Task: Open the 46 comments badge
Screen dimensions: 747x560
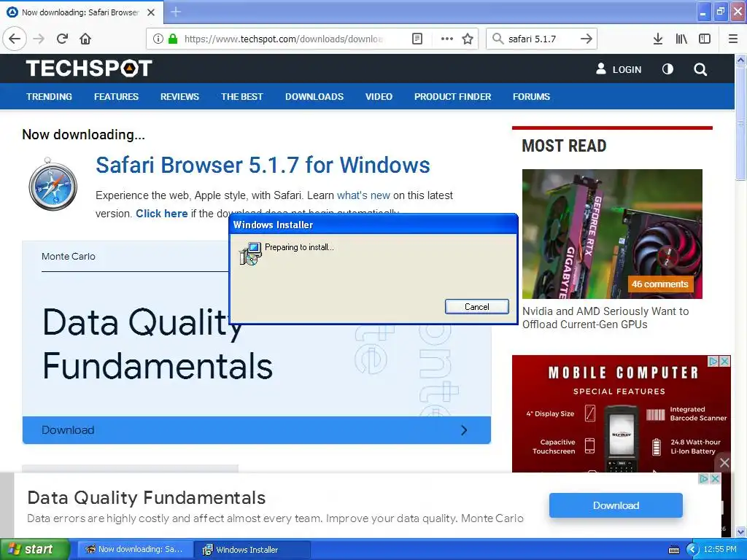Action: pos(659,284)
